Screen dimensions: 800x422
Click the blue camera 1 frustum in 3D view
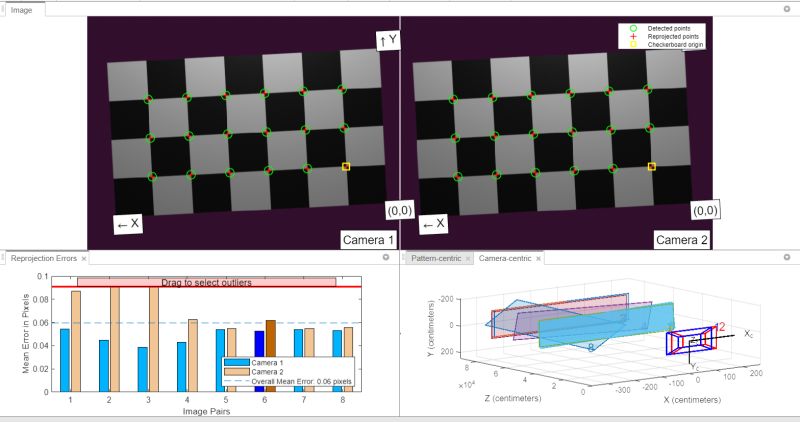click(689, 341)
